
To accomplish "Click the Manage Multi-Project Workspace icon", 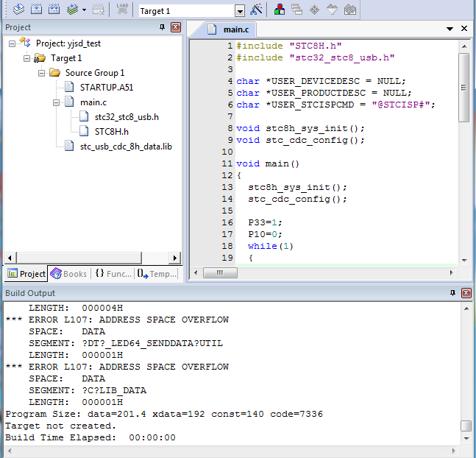I will [297, 10].
